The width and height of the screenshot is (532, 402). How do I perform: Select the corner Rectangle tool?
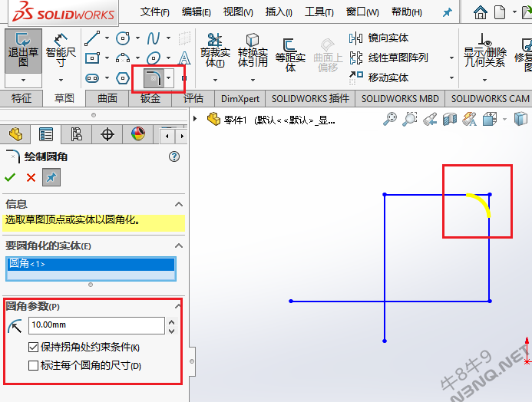pos(92,58)
